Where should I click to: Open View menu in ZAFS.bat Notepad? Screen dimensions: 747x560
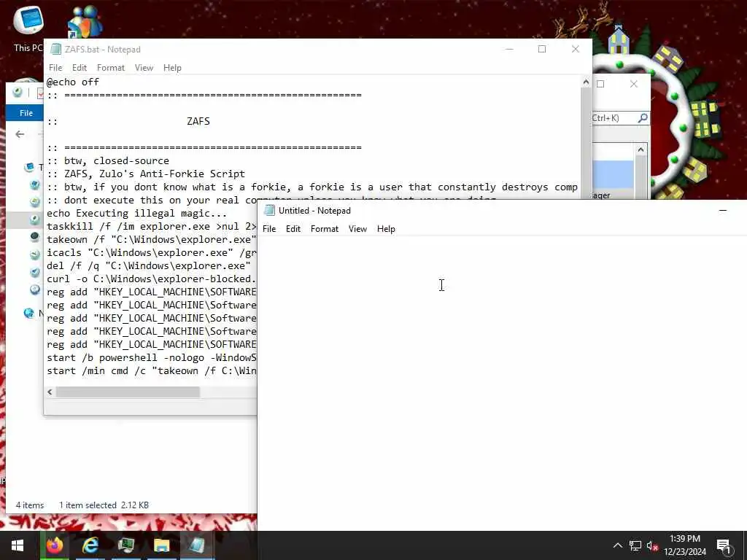pos(144,68)
